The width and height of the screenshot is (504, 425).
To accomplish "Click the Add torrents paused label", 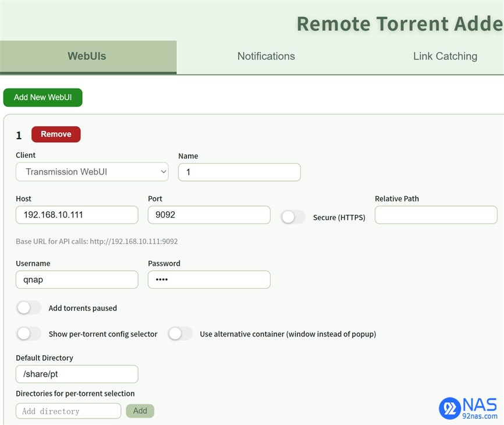I will [83, 308].
